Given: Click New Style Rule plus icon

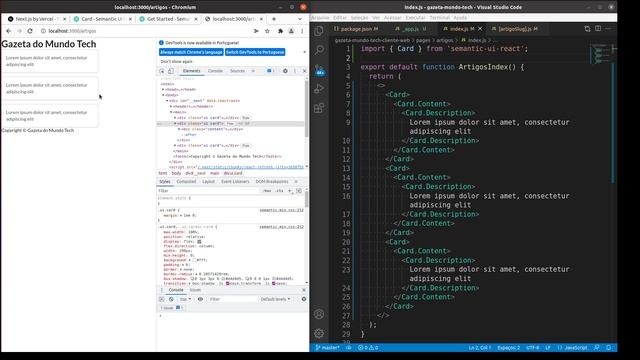Looking at the screenshot, I should pyautogui.click(x=290, y=191).
